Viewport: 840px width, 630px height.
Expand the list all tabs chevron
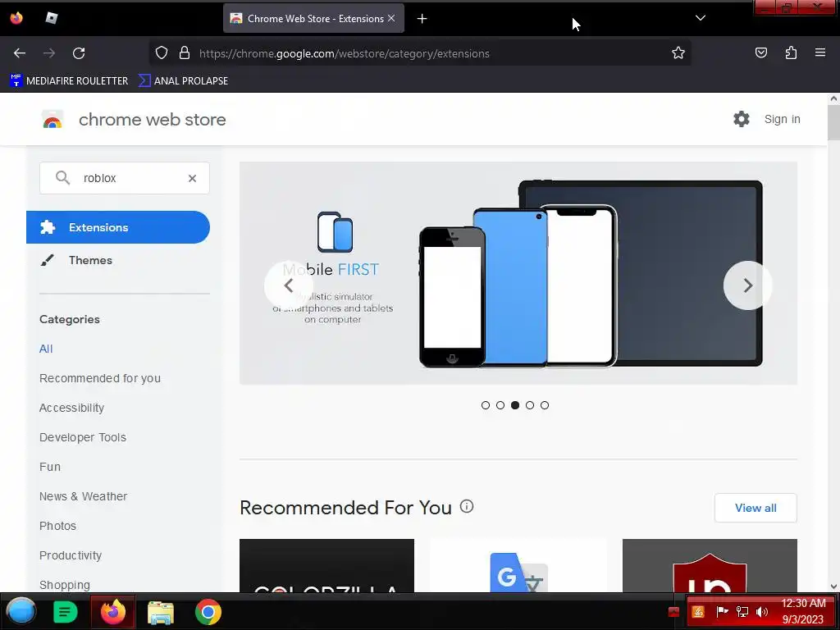click(x=701, y=18)
